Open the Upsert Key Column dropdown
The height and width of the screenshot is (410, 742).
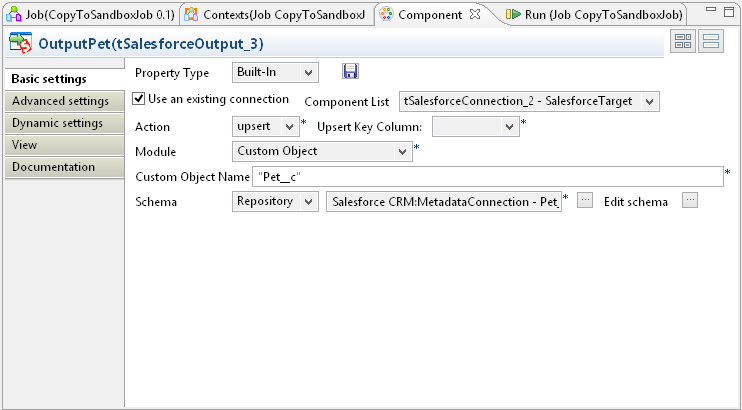[475, 127]
